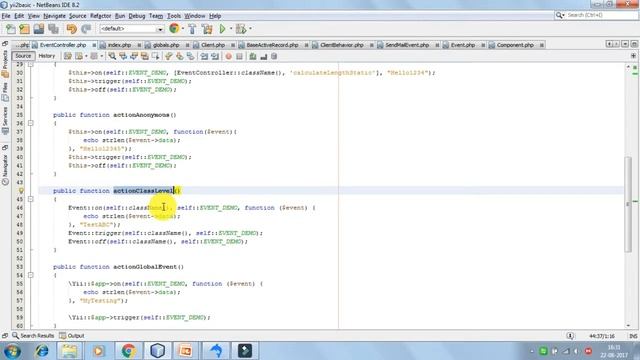Open File Explorer from taskbar
The height and width of the screenshot is (360, 640).
(x=69, y=351)
